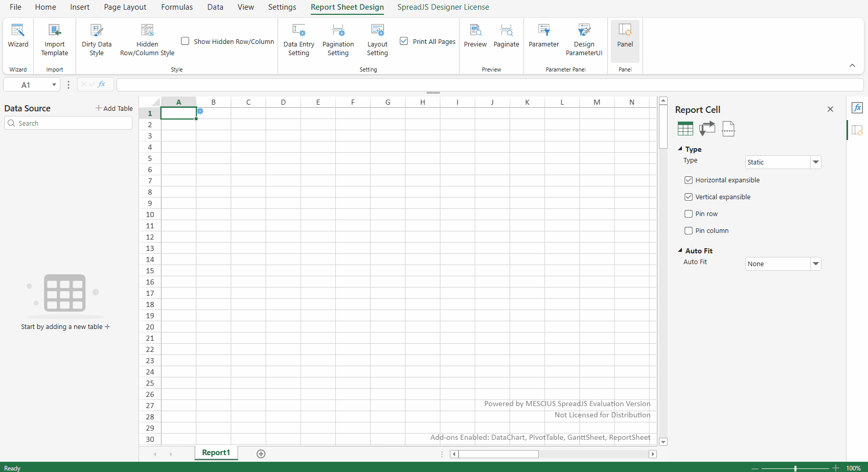This screenshot has width=868, height=472.
Task: Toggle the Panel button in ribbon
Action: [x=625, y=35]
